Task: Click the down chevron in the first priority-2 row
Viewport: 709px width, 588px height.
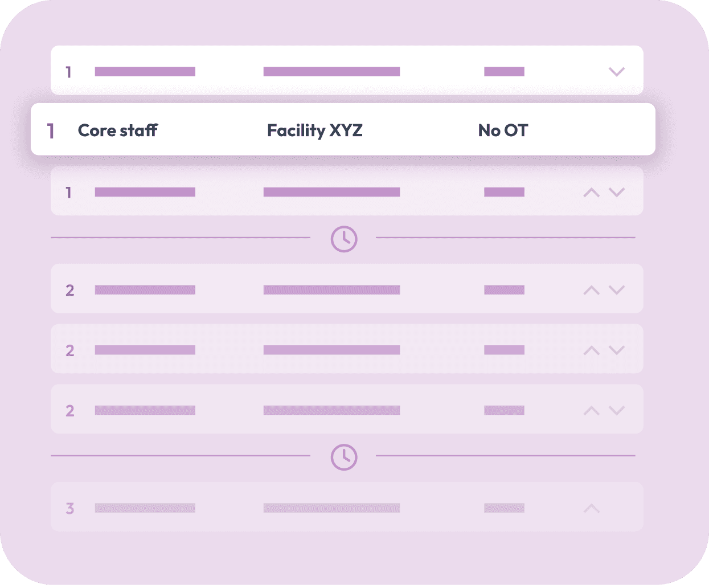Action: (x=617, y=290)
